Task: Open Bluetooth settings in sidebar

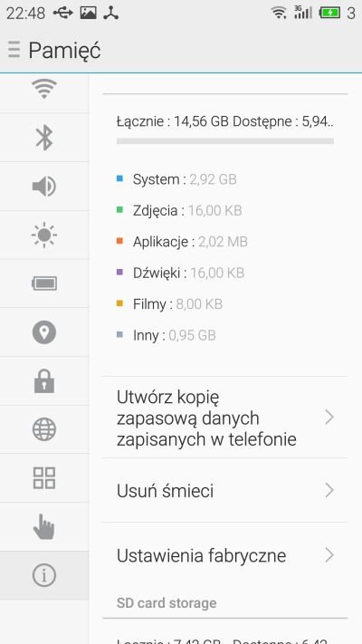Action: [x=44, y=138]
